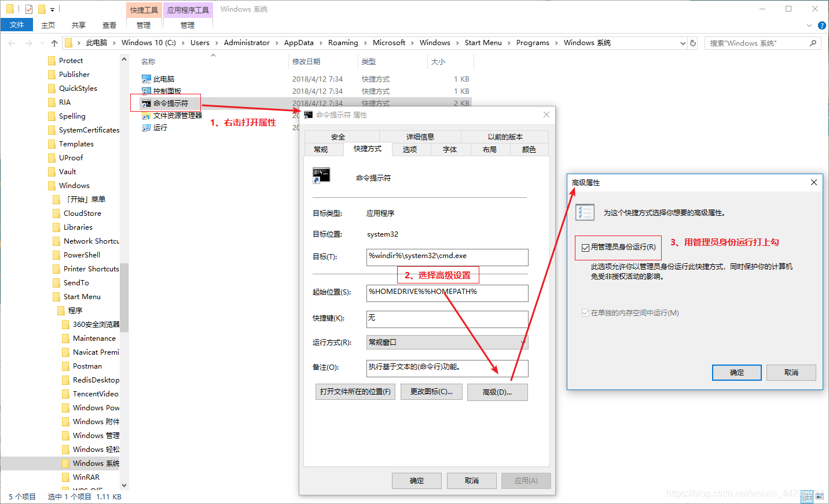
Task: Select TencentVideo folder in tree
Action: click(x=95, y=394)
